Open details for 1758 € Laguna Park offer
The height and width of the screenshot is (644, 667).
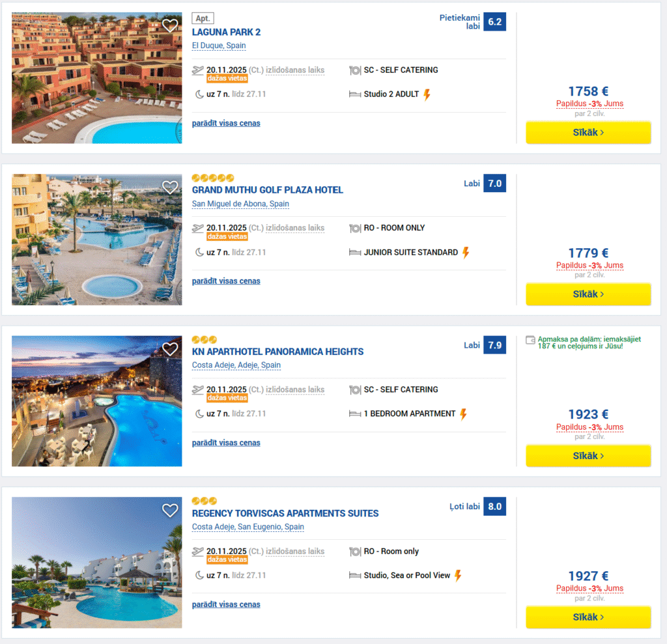(x=588, y=133)
